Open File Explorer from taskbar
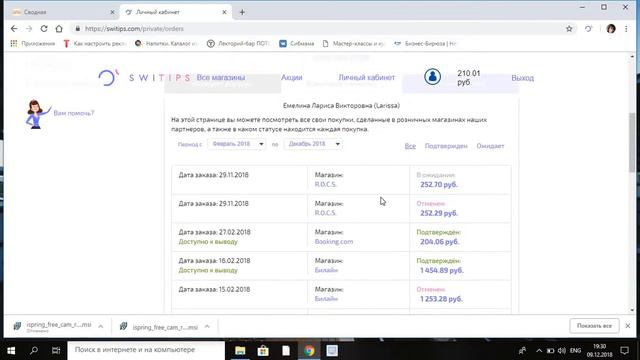This screenshot has height=360, width=640. coord(240,350)
